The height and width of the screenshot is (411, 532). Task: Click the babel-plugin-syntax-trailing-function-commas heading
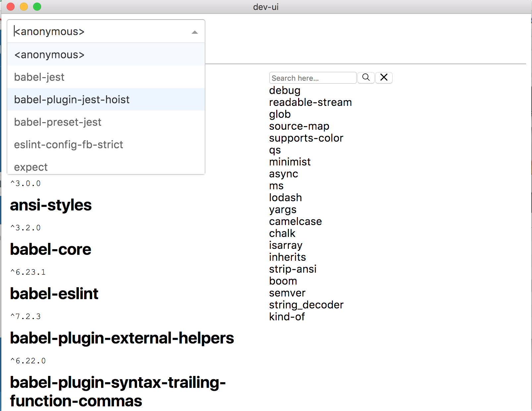118,392
